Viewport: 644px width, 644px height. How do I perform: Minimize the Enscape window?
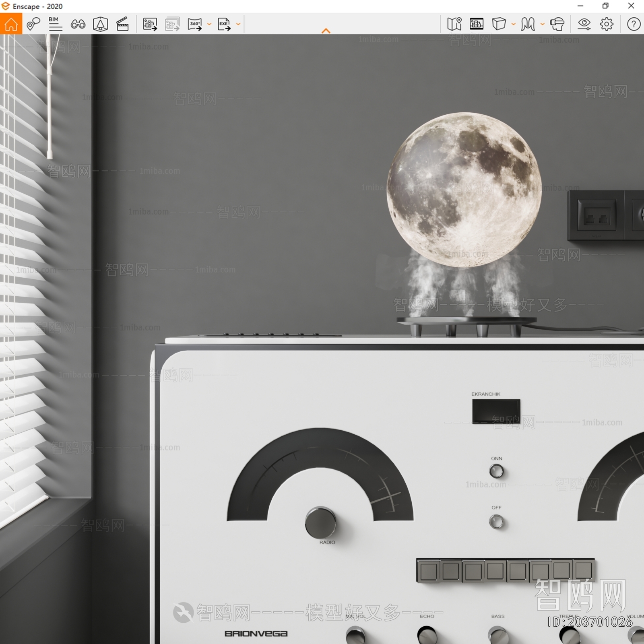coord(580,6)
